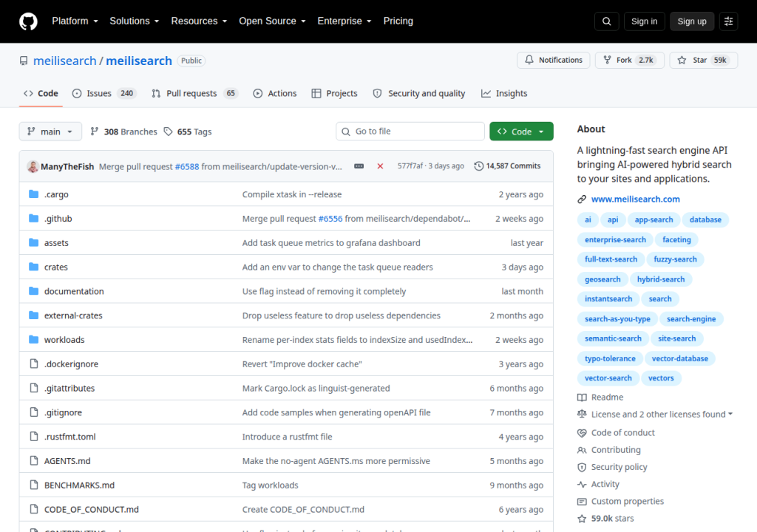Open the BENCHMARKS.md file

tap(79, 485)
